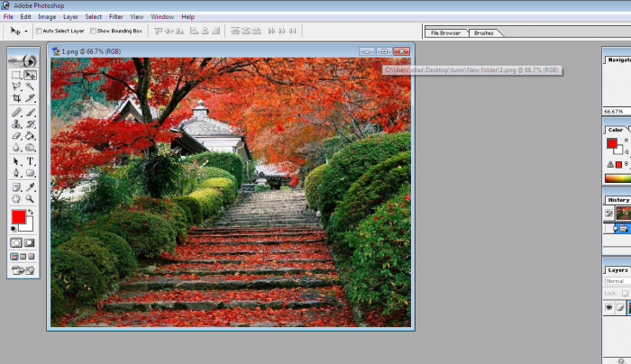Image resolution: width=631 pixels, height=364 pixels.
Task: Pick the Crop tool
Action: coord(16,98)
